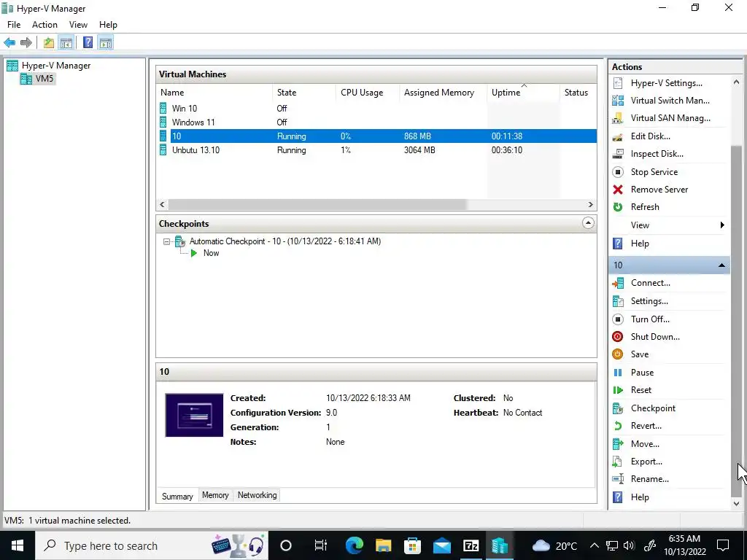Image resolution: width=747 pixels, height=560 pixels.
Task: Click Turn Off action for VM
Action: point(650,319)
